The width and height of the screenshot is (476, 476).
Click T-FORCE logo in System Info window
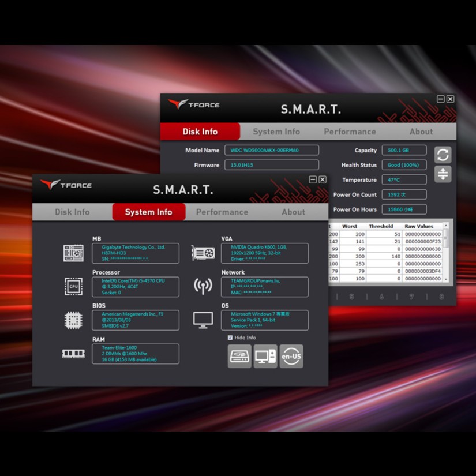tap(66, 184)
